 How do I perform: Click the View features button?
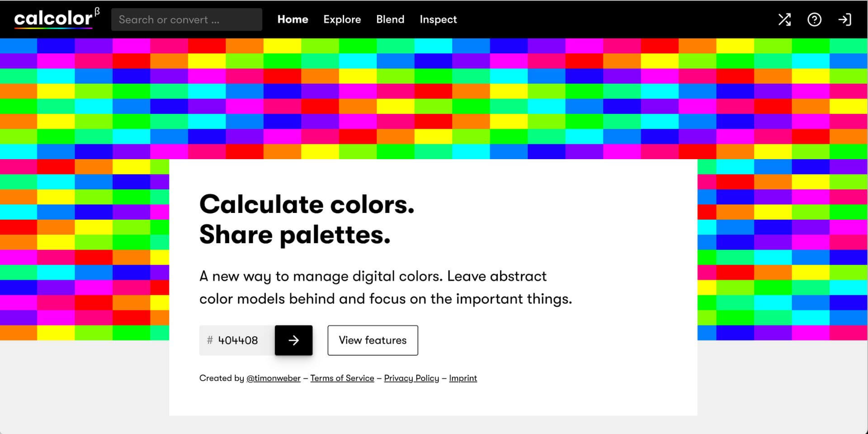click(x=373, y=340)
